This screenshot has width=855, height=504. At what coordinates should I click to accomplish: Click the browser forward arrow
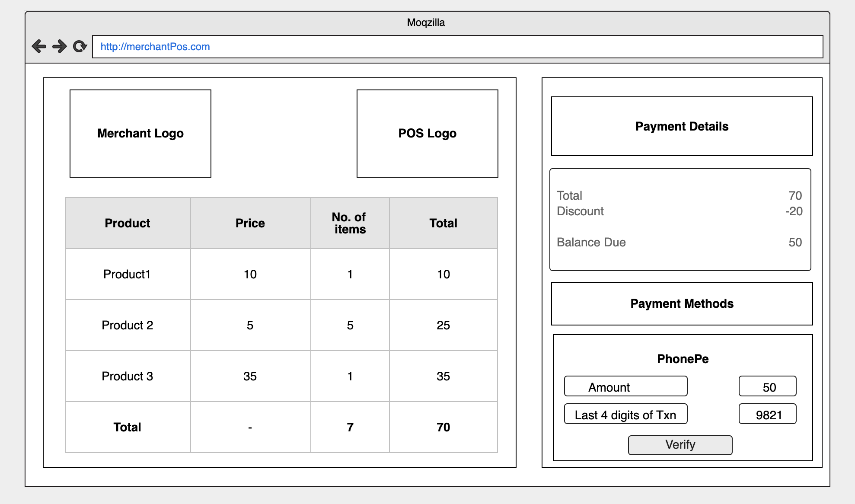click(59, 46)
